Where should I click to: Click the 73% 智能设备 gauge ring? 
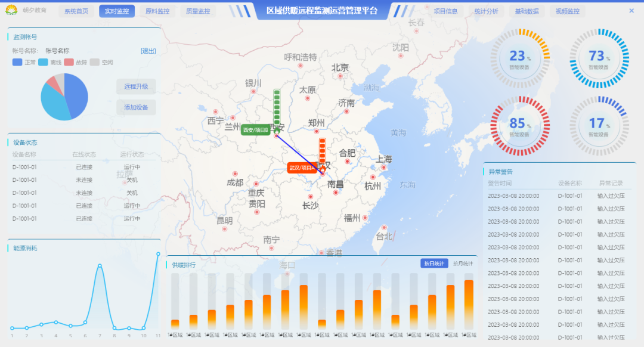[x=598, y=58]
